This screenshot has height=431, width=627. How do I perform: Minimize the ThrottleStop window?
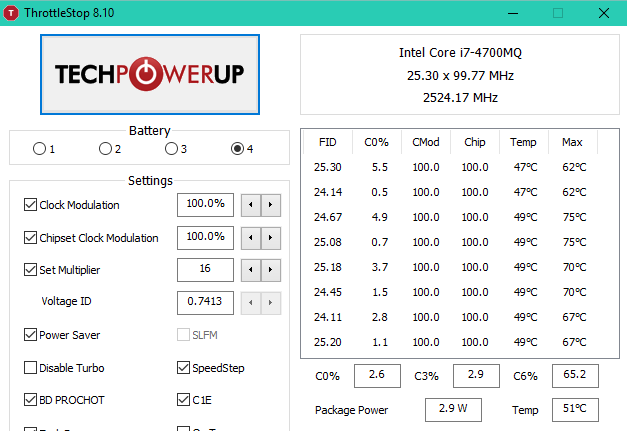(513, 13)
